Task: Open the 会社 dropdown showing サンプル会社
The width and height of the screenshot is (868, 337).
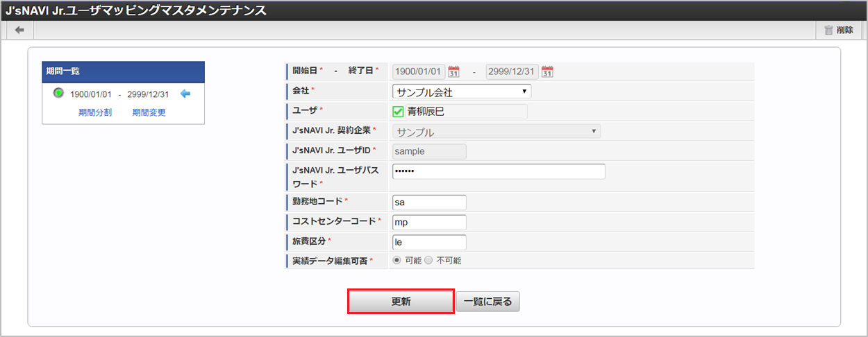Action: [462, 92]
